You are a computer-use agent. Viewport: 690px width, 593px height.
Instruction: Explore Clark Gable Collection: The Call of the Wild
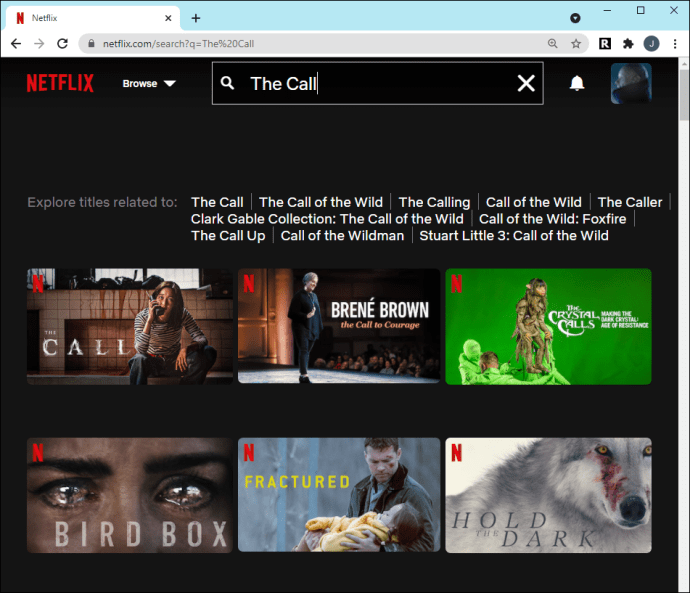tap(327, 219)
